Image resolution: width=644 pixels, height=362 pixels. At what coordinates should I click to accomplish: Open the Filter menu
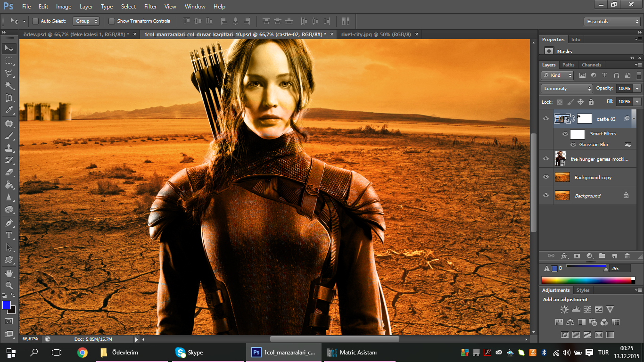pyautogui.click(x=150, y=7)
